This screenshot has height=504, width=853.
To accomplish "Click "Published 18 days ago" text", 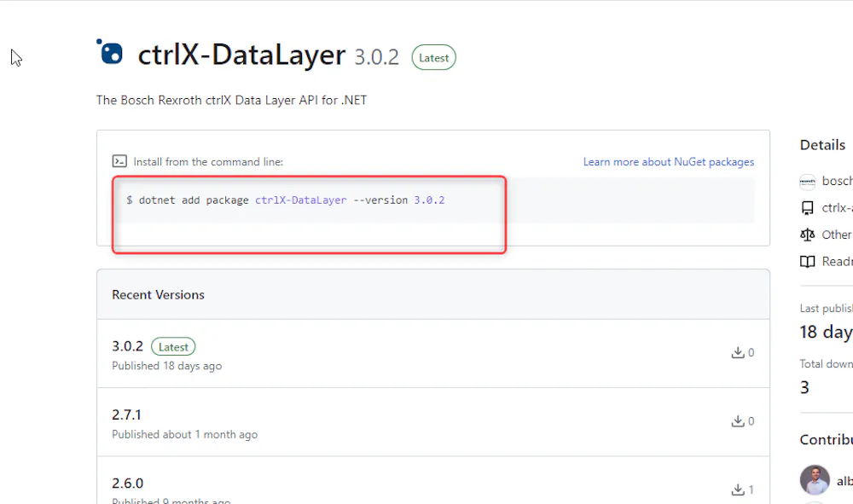I will point(167,366).
